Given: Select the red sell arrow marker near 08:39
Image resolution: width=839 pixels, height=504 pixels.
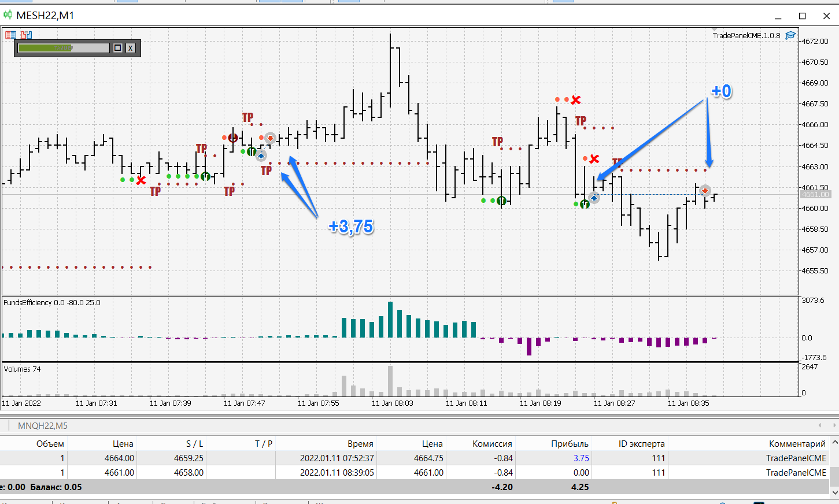Looking at the screenshot, I should click(705, 190).
